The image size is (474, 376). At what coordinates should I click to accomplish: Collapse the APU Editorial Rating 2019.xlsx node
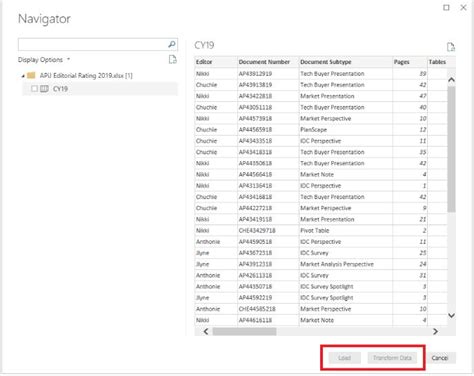pos(23,76)
